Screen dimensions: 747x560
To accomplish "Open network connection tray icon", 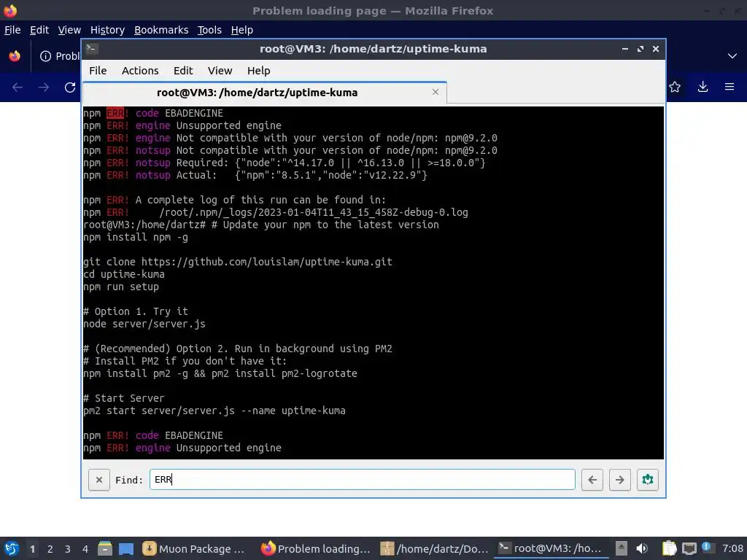I will [x=689, y=548].
